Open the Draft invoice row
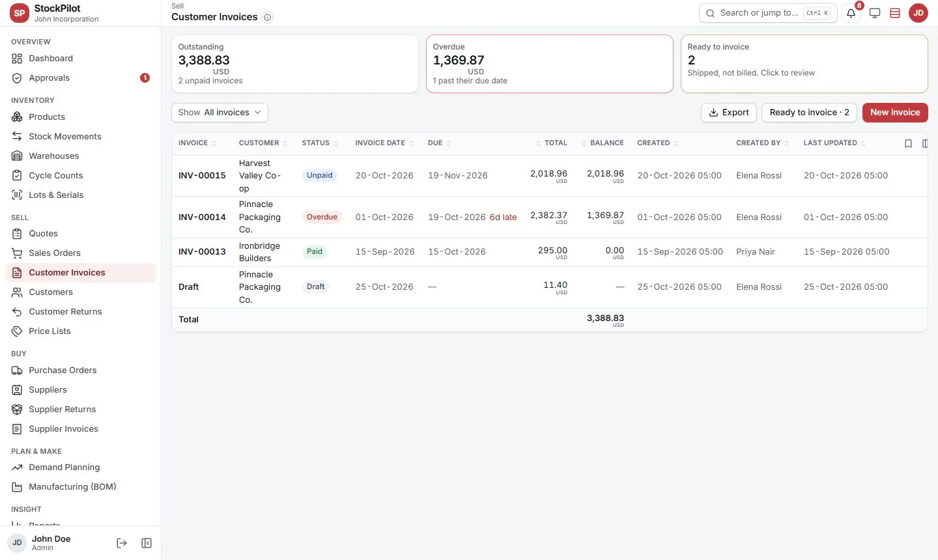The width and height of the screenshot is (938, 560). [549, 287]
